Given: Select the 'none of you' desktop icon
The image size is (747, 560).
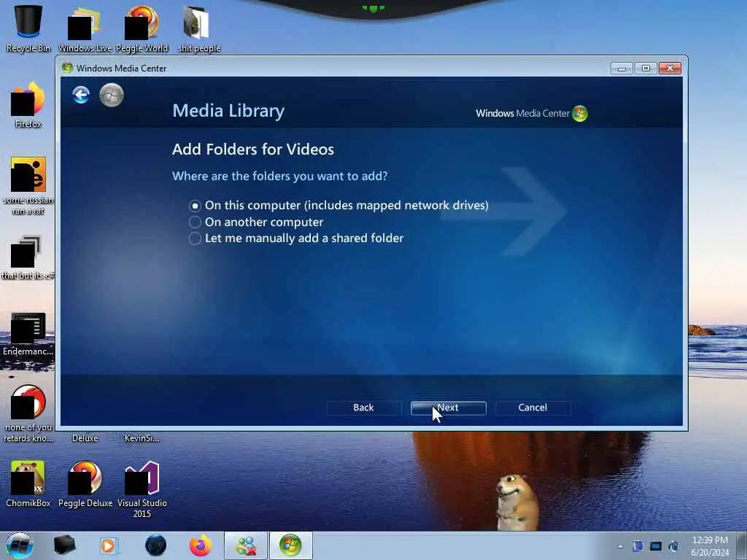Looking at the screenshot, I should (28, 413).
